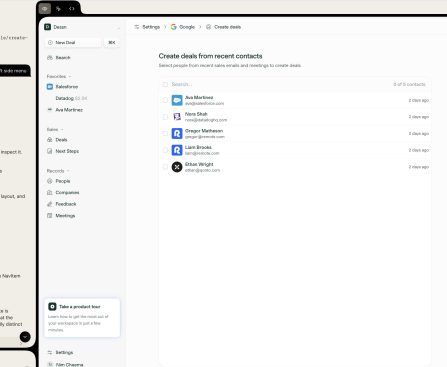Click the Next Steps checklist icon
The height and width of the screenshot is (367, 447).
click(50, 151)
